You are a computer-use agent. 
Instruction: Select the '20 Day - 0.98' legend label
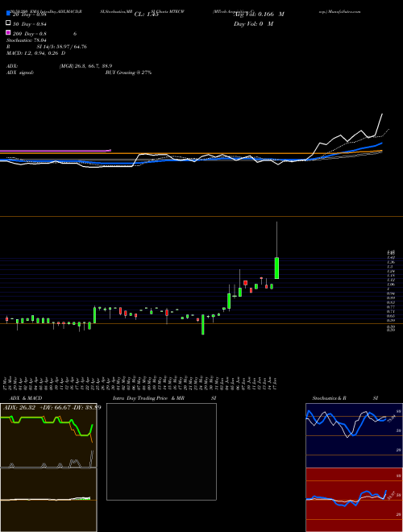pos(29,15)
